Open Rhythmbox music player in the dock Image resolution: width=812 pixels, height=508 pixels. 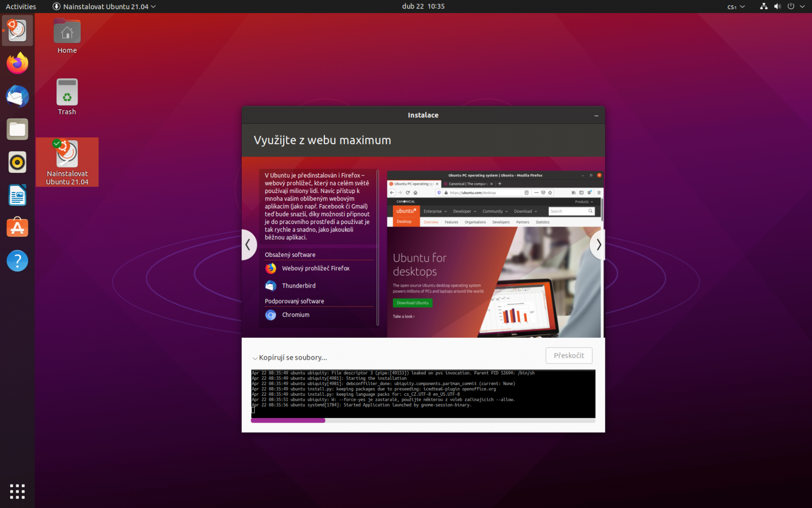coord(17,162)
